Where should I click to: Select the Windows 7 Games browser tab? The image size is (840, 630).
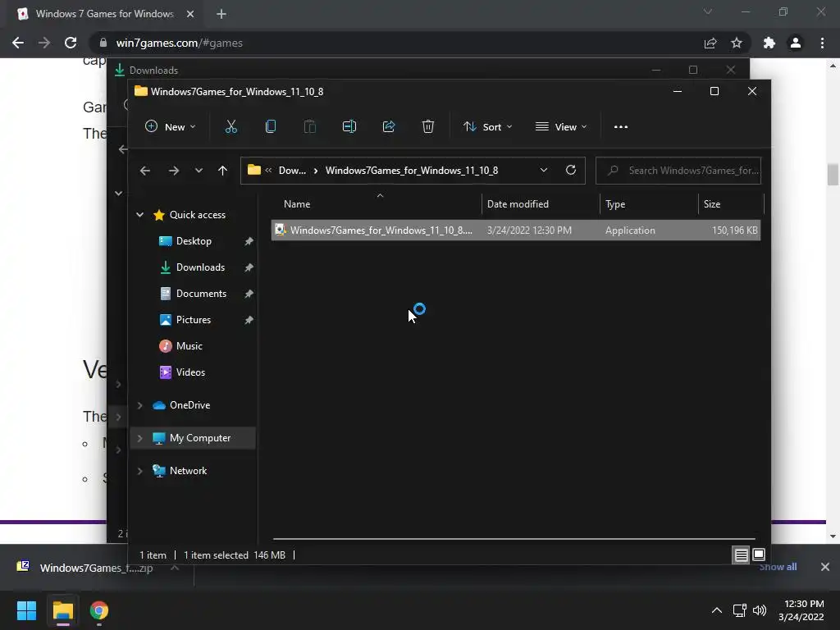click(x=106, y=14)
